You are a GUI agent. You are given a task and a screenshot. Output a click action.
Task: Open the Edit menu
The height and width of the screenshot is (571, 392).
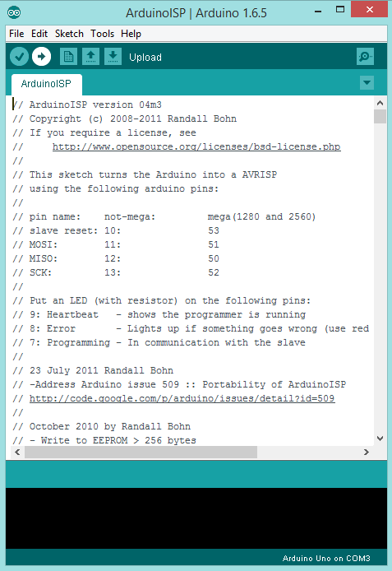click(39, 34)
